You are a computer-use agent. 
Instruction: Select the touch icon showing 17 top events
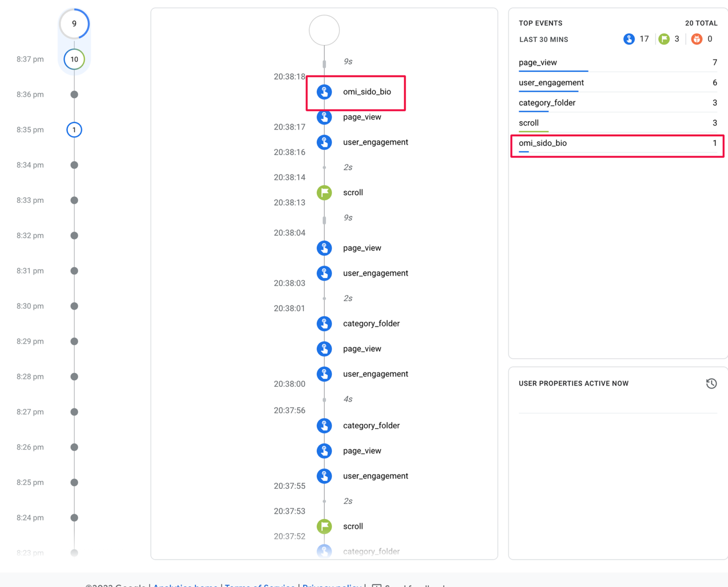[629, 39]
